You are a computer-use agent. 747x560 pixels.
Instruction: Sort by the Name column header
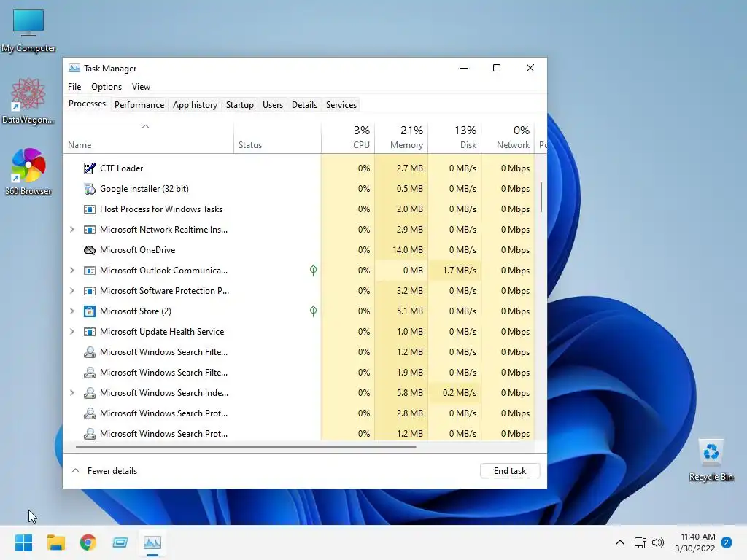148,137
